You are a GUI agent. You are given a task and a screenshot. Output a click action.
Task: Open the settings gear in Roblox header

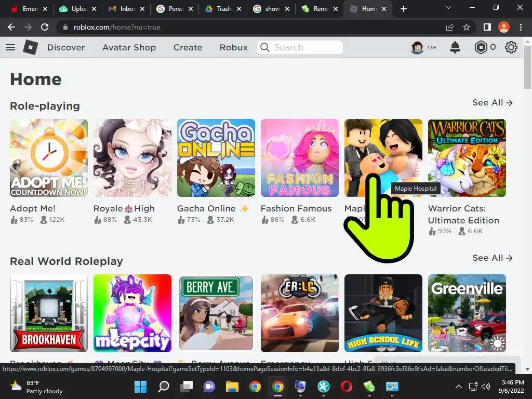(511, 47)
